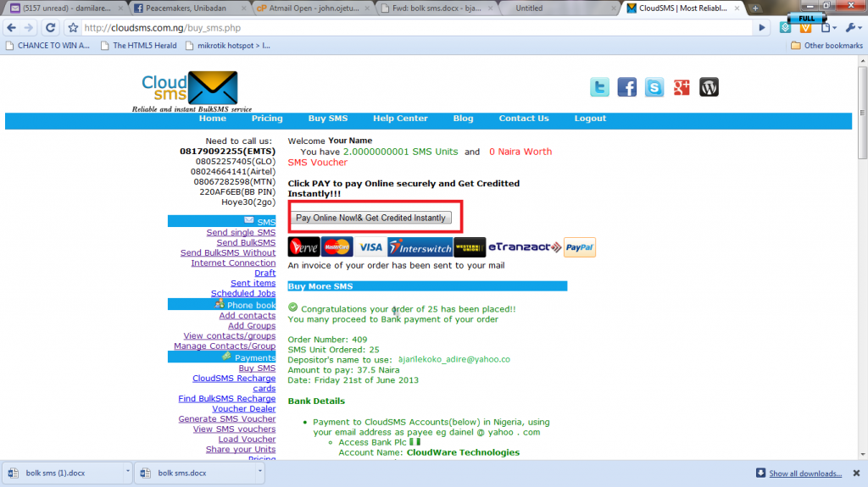868x487 pixels.
Task: Go back with browser back arrow
Action: coord(12,28)
